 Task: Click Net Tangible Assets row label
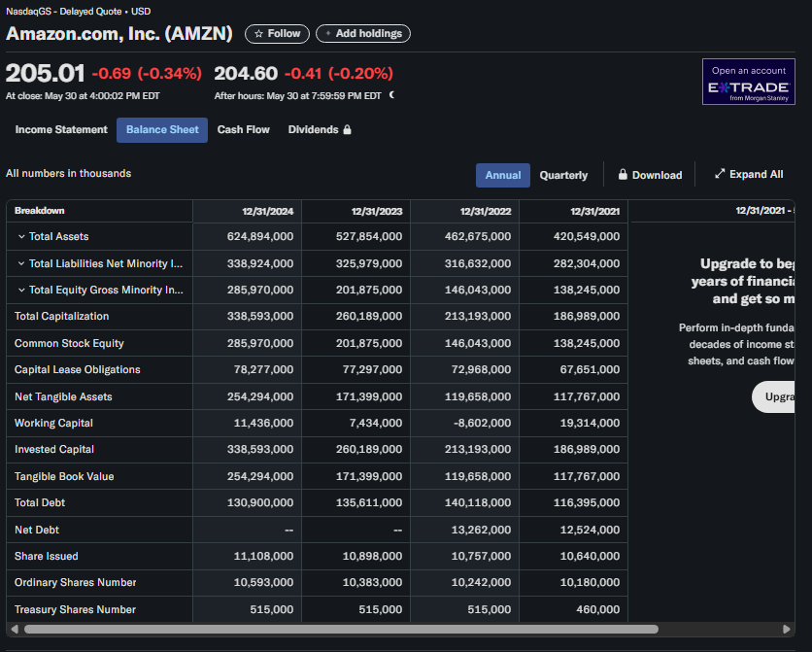[x=63, y=396]
